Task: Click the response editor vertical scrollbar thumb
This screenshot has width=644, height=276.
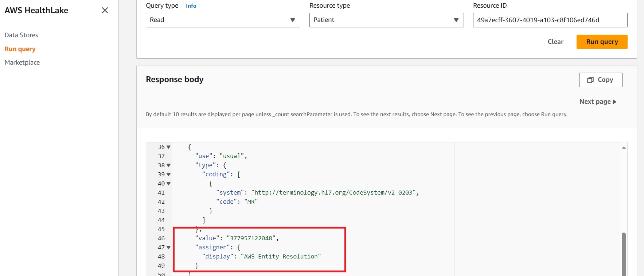Action: (624, 254)
